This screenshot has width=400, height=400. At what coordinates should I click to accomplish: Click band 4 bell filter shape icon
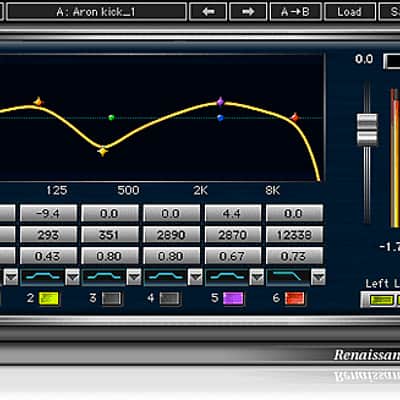click(x=165, y=277)
